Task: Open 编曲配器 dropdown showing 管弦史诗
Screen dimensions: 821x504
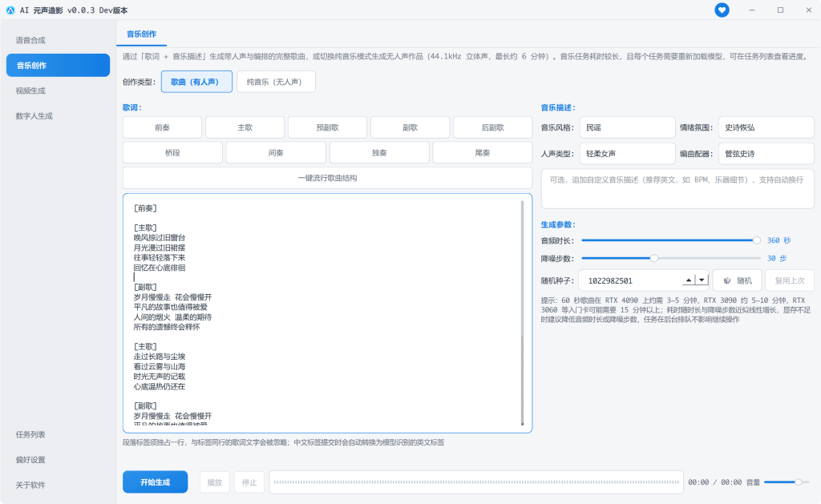Action: pos(766,153)
